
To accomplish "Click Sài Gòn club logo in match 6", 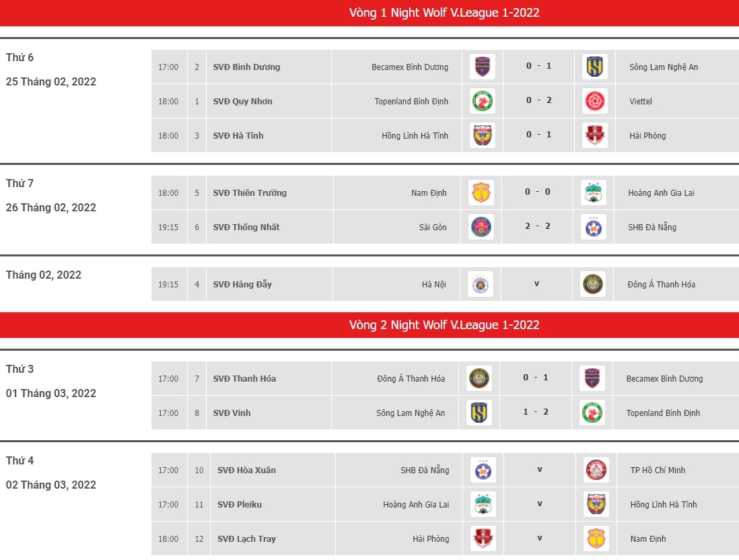I will tap(481, 227).
